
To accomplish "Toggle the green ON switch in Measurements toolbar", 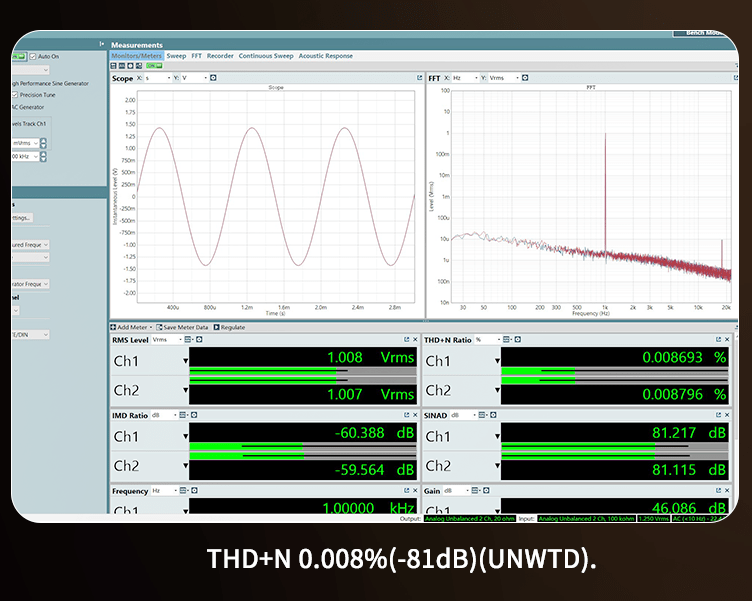I will 150,66.
